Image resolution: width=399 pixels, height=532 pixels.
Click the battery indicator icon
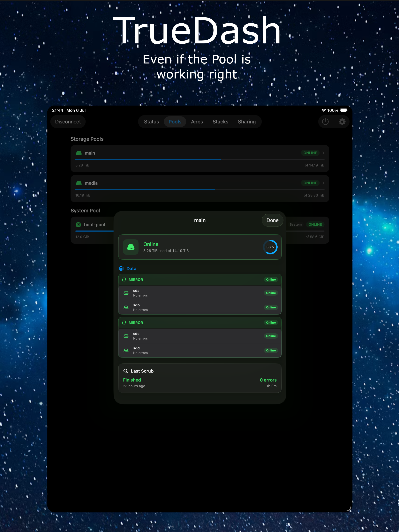click(344, 110)
